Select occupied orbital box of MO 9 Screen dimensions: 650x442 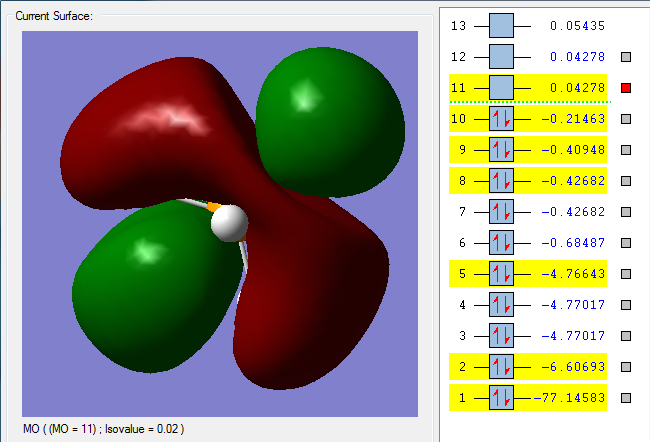501,150
